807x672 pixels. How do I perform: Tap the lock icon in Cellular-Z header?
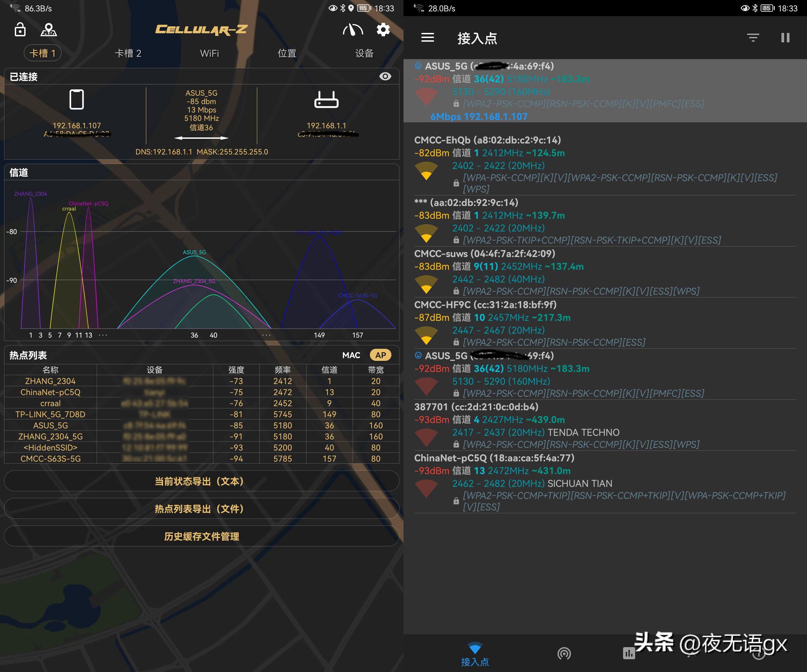pos(20,30)
